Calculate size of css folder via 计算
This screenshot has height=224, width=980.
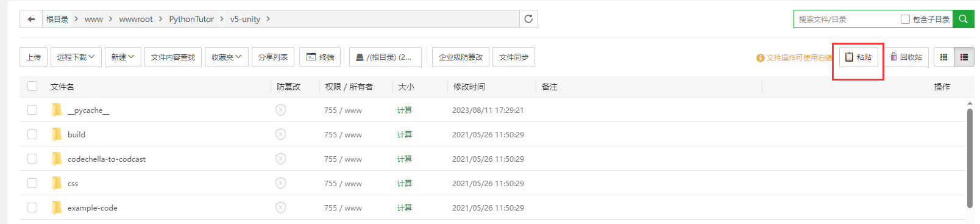(405, 183)
